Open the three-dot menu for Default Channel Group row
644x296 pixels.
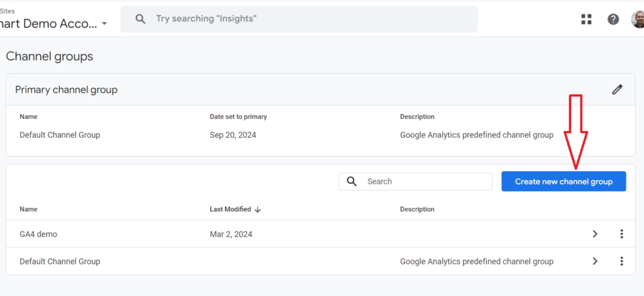(x=621, y=261)
